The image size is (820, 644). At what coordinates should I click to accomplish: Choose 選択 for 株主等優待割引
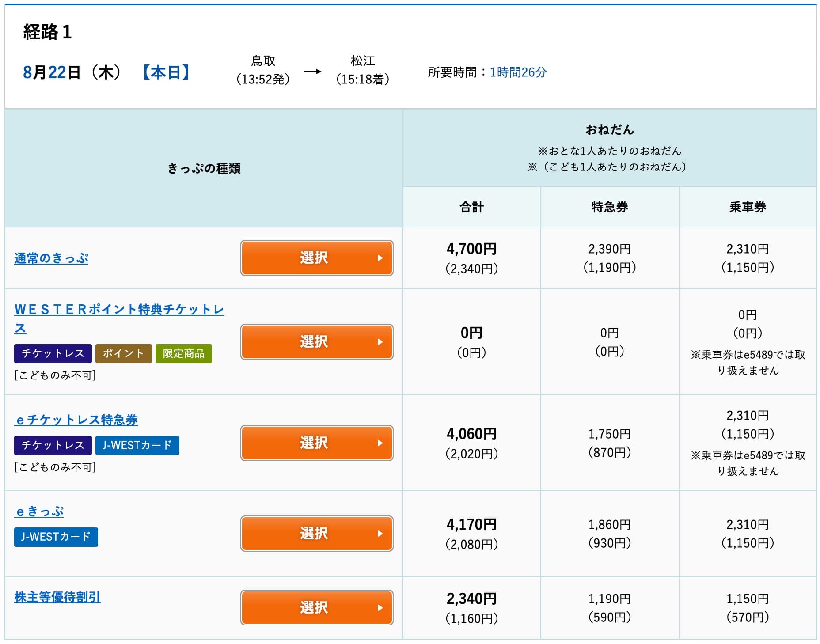pos(317,608)
